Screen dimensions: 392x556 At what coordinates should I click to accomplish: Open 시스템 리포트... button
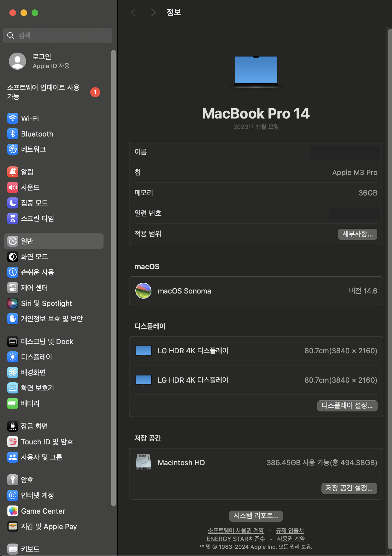click(x=256, y=516)
